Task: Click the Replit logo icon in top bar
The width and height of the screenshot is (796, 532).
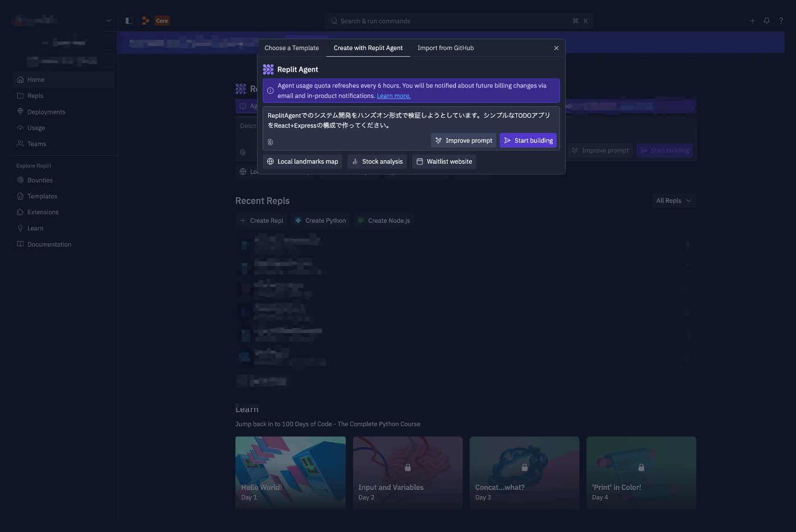Action: click(x=146, y=21)
